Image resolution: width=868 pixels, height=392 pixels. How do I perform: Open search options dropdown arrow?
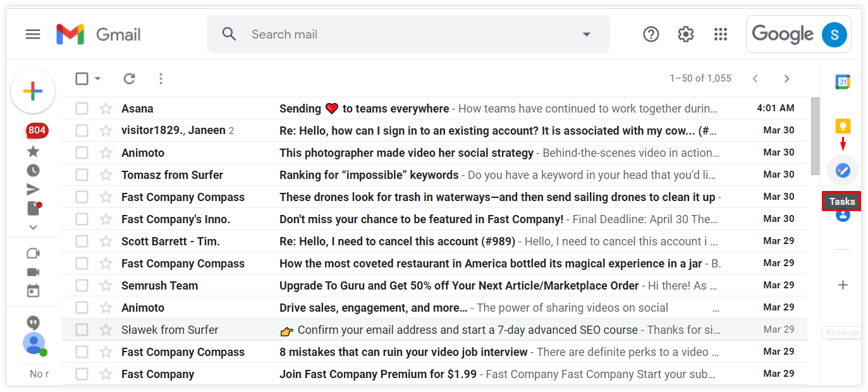coord(585,34)
